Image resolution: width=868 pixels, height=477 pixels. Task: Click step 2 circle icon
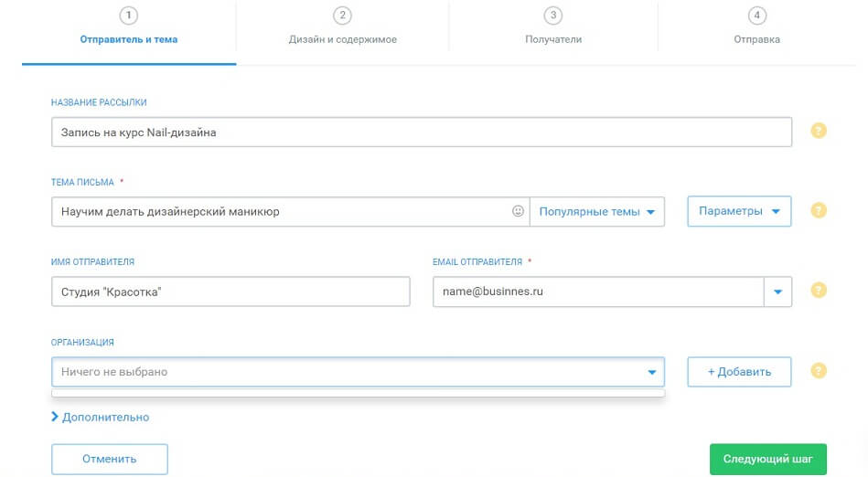point(342,16)
